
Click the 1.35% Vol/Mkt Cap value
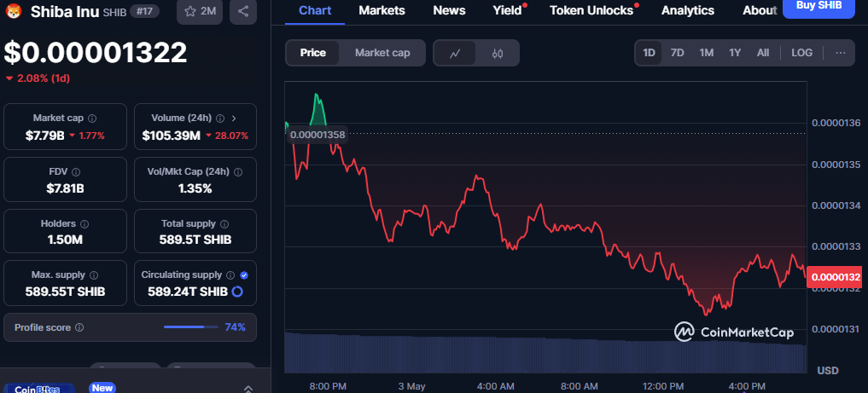click(x=195, y=188)
